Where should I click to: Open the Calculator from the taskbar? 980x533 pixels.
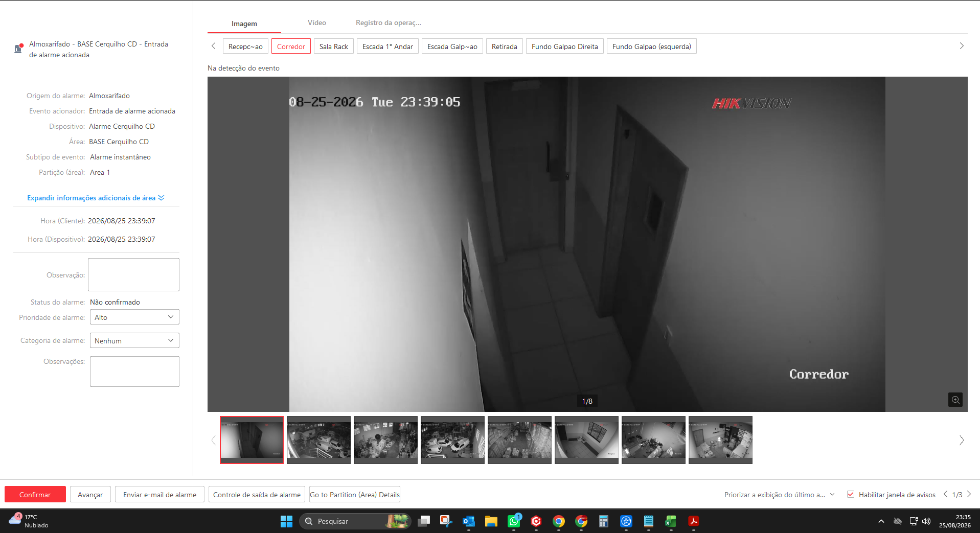click(604, 521)
